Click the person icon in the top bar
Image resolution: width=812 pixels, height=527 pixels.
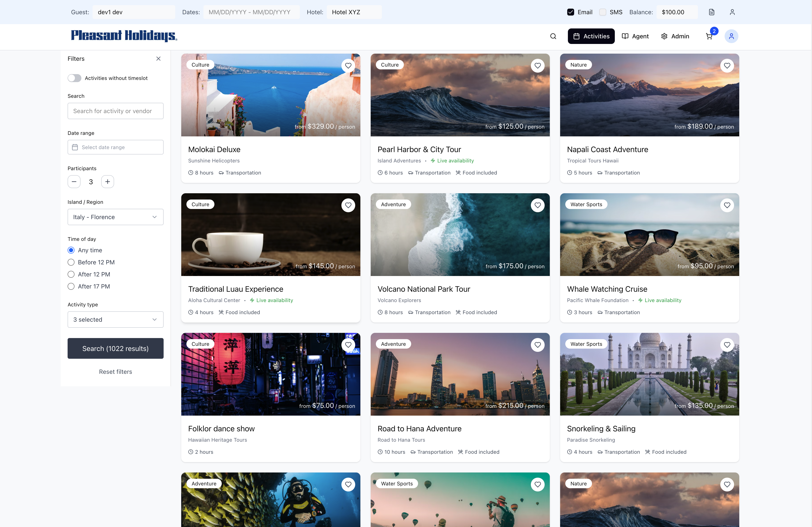732,12
